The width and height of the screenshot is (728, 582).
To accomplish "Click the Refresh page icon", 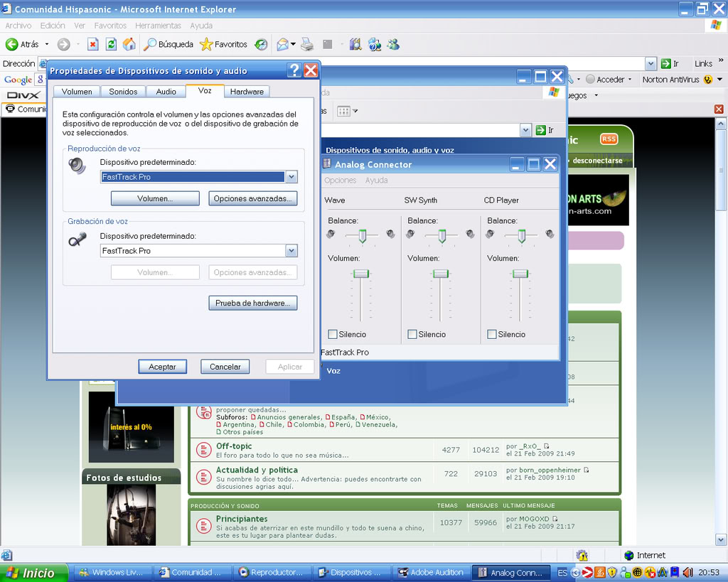I will pos(111,44).
